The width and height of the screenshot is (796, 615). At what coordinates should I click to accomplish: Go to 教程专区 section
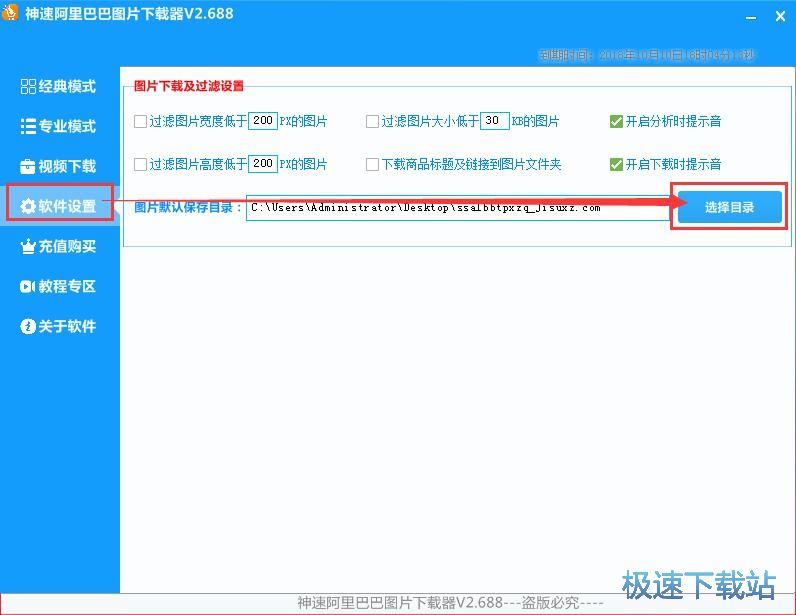(58, 286)
